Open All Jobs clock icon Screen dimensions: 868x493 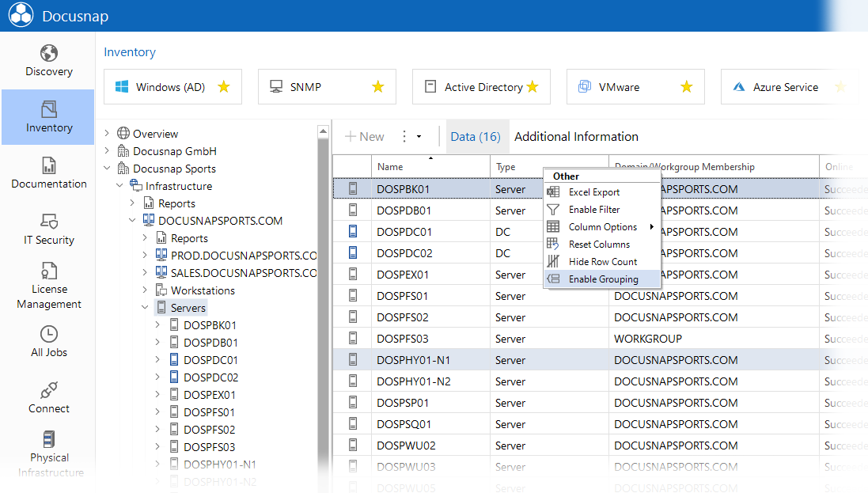coord(49,334)
